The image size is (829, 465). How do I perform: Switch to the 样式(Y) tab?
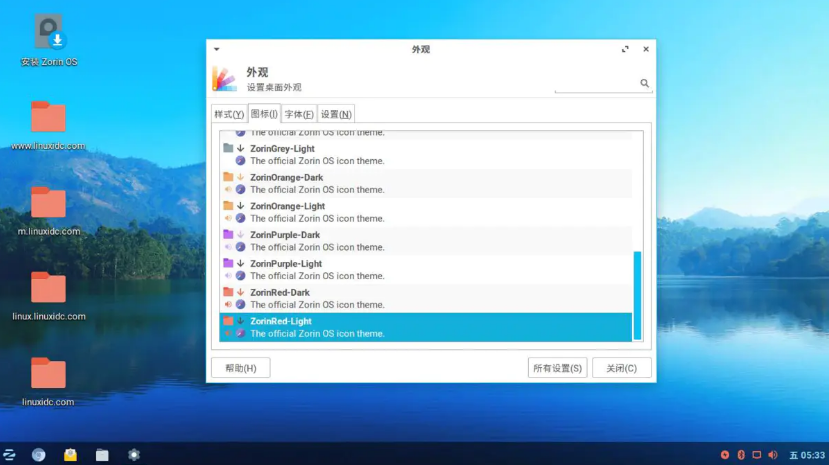[x=229, y=114]
